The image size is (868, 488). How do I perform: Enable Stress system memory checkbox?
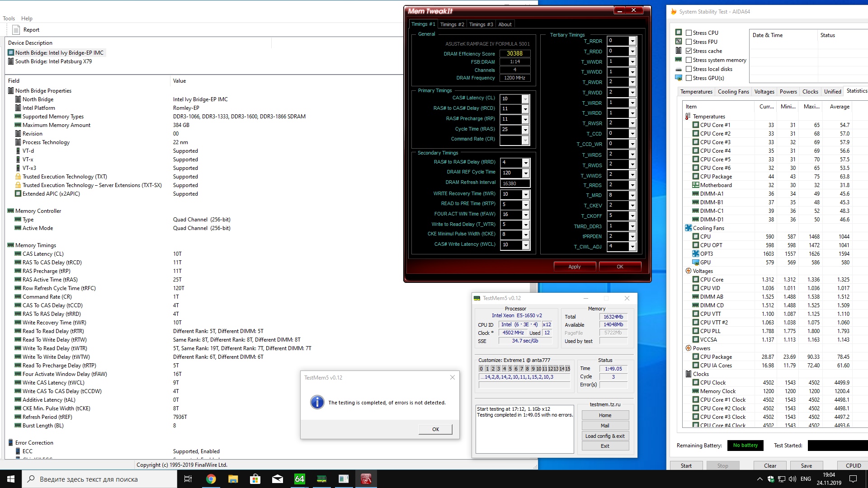pos(689,60)
